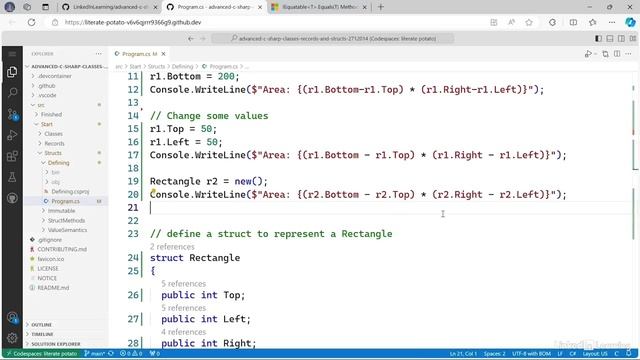This screenshot has width=640, height=360.
Task: Click the browser address bar URL
Action: click(x=133, y=22)
